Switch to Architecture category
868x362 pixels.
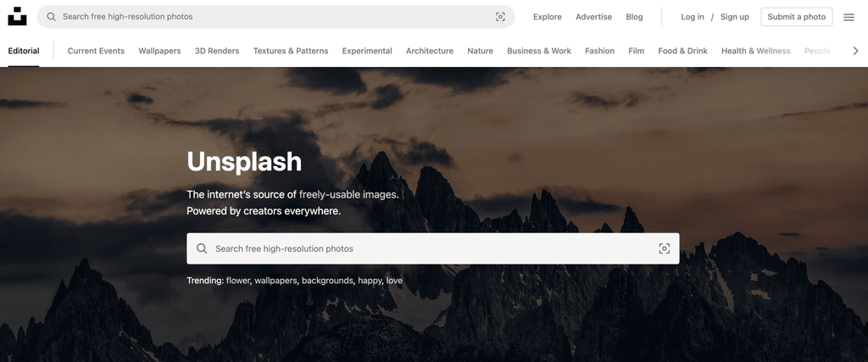(x=430, y=51)
